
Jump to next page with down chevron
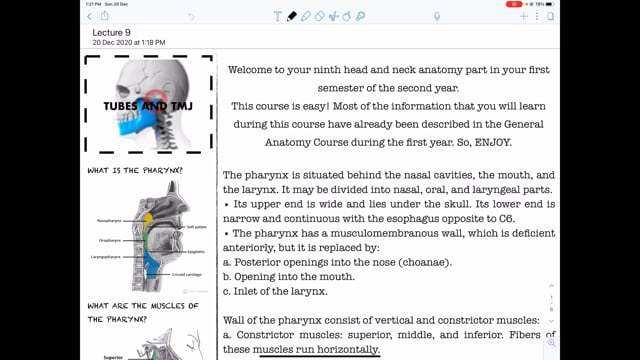pos(551,321)
